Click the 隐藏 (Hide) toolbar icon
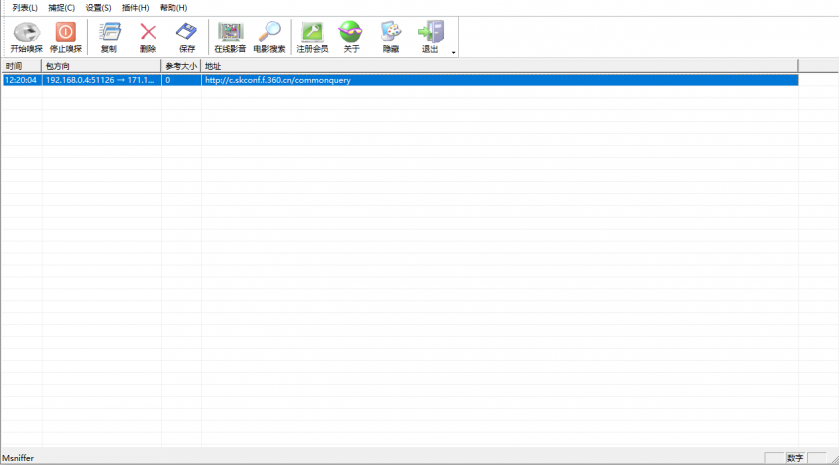This screenshot has width=840, height=465. click(391, 37)
